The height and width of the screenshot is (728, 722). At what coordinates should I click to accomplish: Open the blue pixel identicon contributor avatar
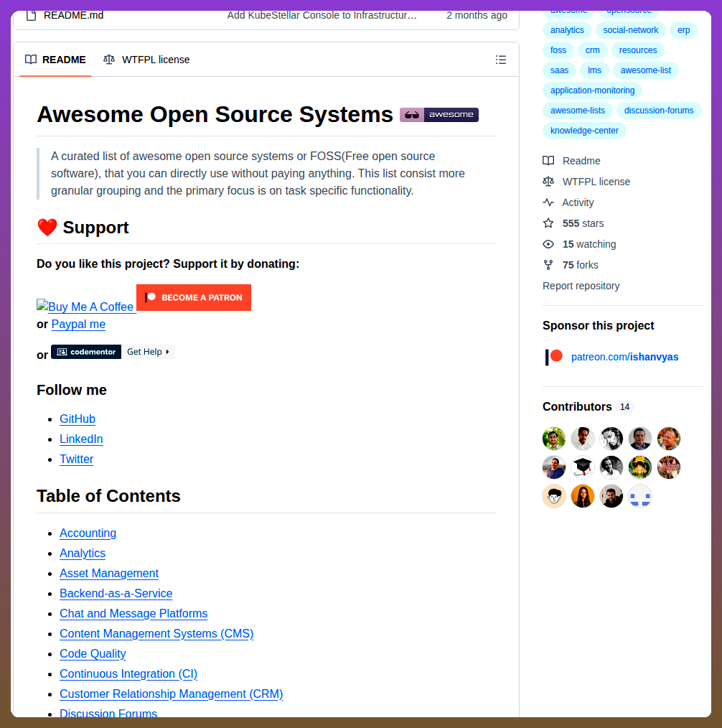(640, 496)
